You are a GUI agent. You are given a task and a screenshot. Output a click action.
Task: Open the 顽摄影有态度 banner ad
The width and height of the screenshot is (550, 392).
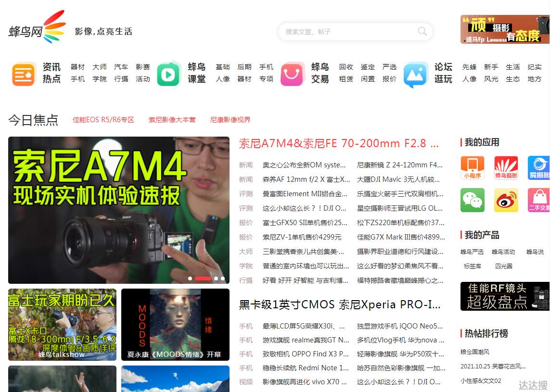[505, 29]
